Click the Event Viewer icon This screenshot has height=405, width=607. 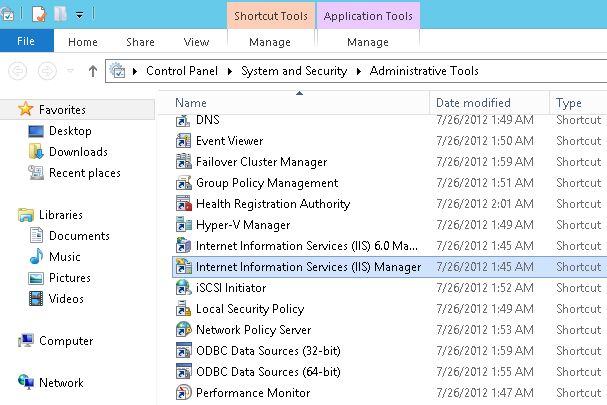pos(183,141)
